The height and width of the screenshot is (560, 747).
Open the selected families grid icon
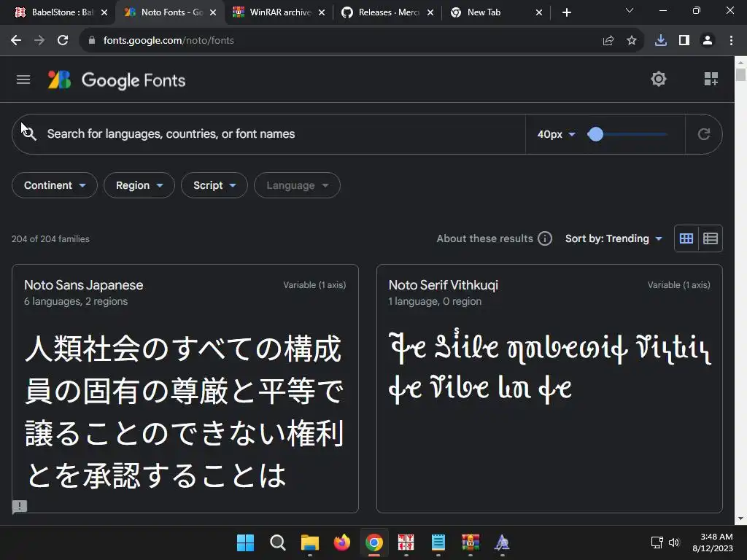711,79
